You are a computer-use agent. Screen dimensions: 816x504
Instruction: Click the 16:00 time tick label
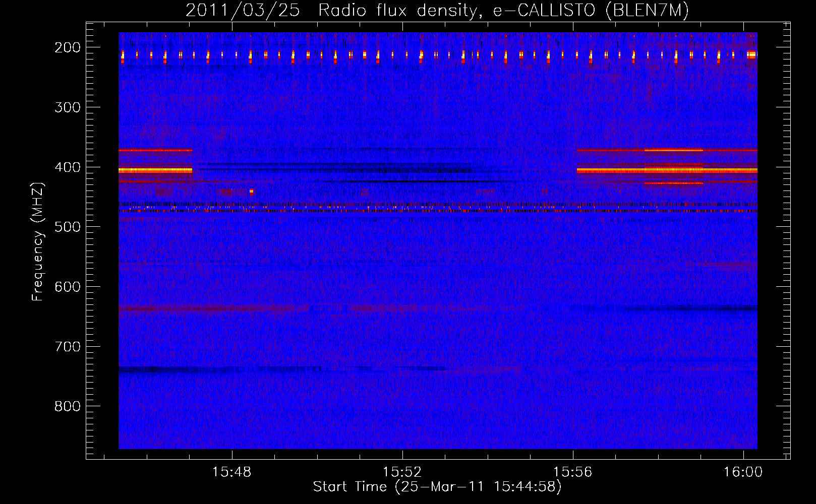click(743, 472)
